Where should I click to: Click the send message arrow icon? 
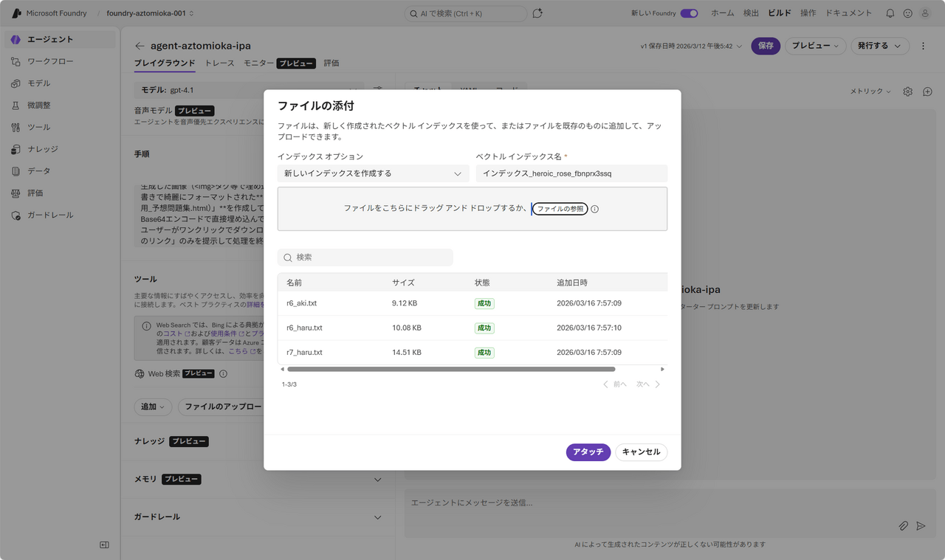click(x=921, y=526)
